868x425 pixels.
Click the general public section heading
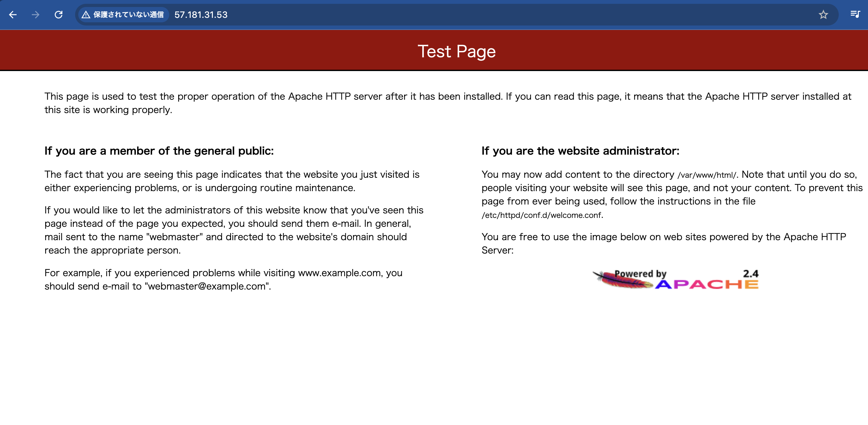coord(159,151)
